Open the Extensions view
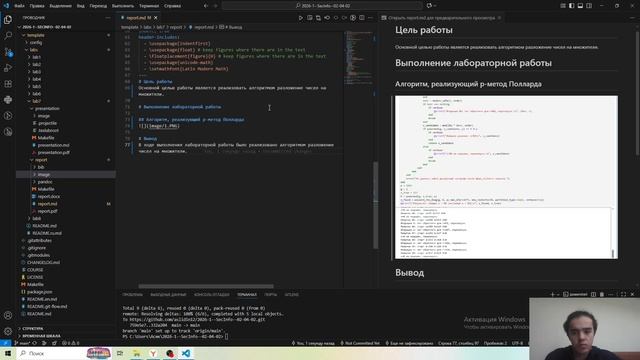This screenshot has height=360, width=640. click(x=8, y=84)
